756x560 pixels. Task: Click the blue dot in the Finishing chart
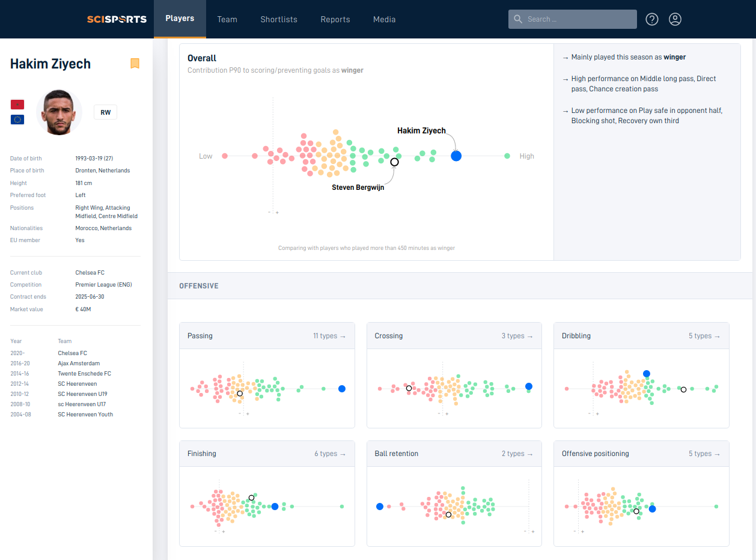(275, 507)
